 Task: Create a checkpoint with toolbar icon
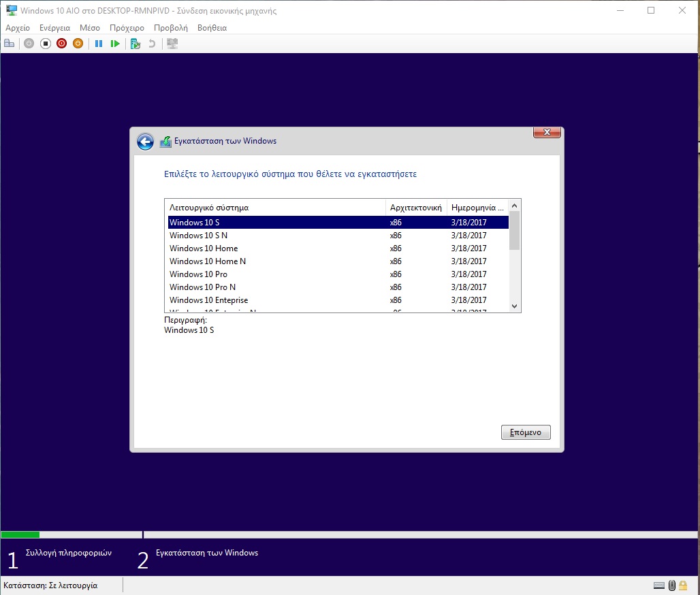(x=136, y=44)
